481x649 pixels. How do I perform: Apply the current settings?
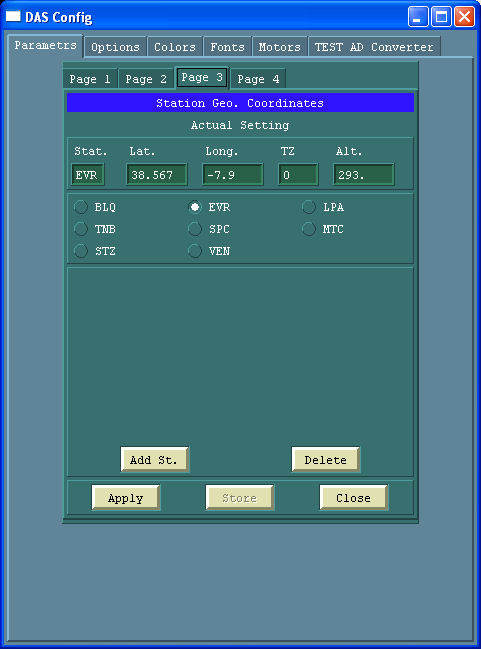125,498
